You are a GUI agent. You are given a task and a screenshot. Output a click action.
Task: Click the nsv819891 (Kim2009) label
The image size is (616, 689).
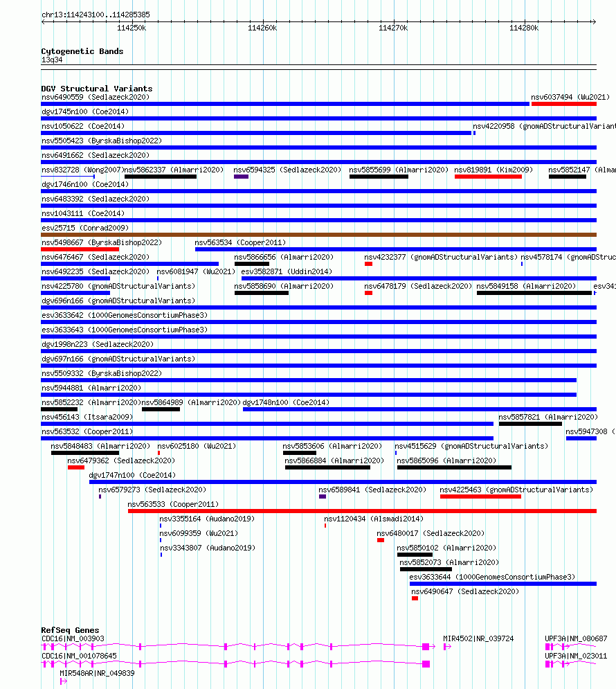493,170
